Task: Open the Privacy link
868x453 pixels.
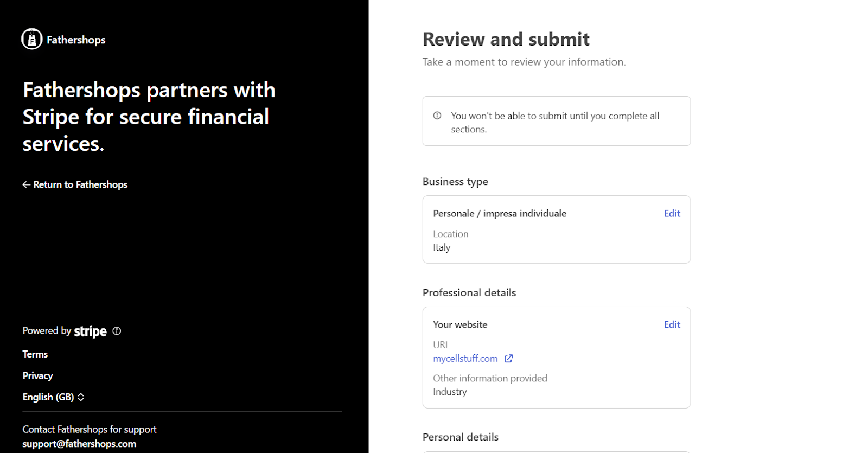Action: coord(37,375)
